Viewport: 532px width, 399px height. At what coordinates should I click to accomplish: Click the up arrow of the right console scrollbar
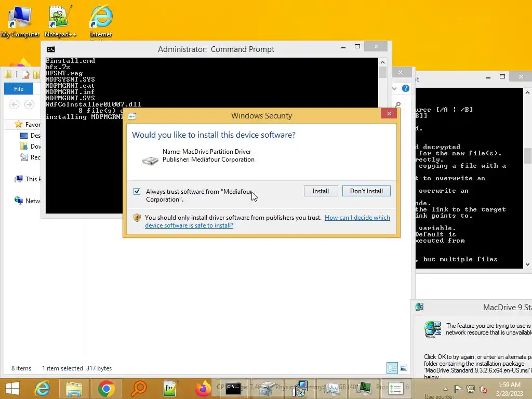[527, 92]
